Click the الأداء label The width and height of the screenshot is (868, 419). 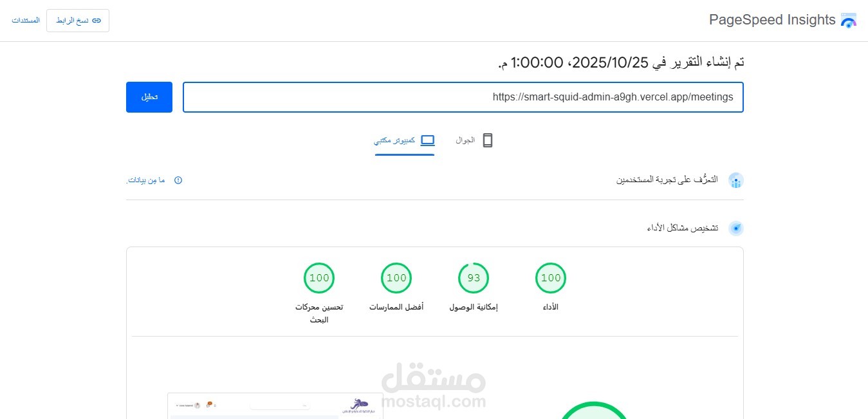tap(551, 307)
